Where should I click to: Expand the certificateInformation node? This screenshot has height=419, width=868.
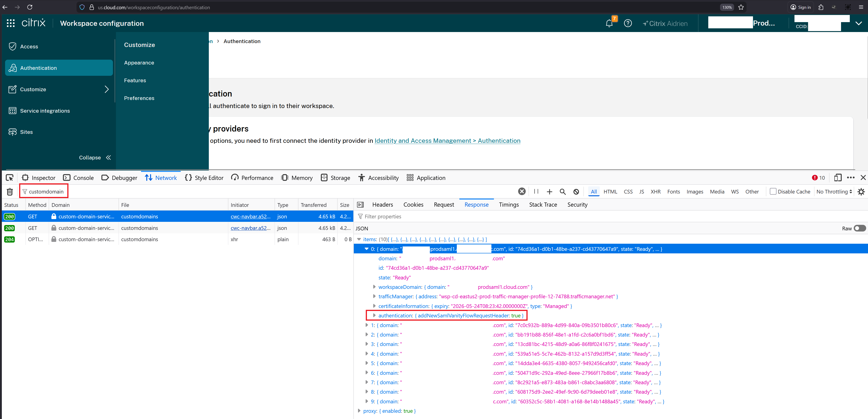374,306
